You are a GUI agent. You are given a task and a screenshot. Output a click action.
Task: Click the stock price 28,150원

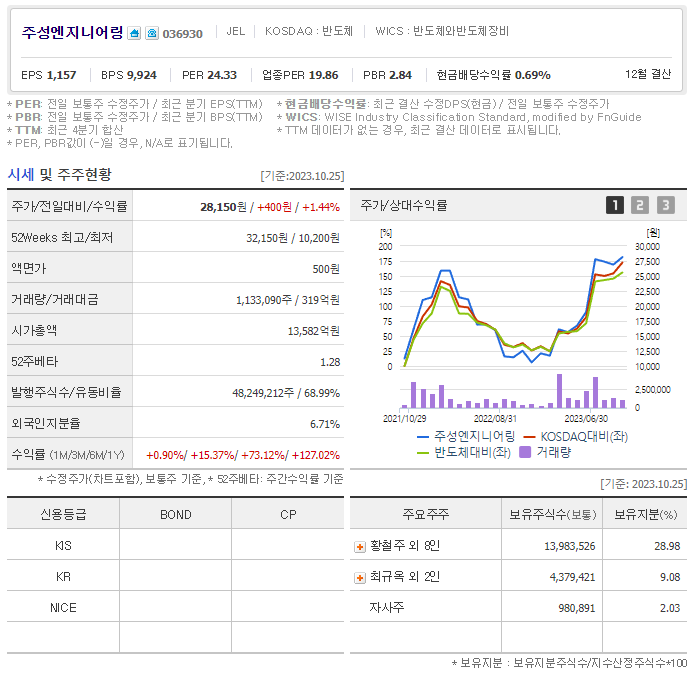click(223, 207)
